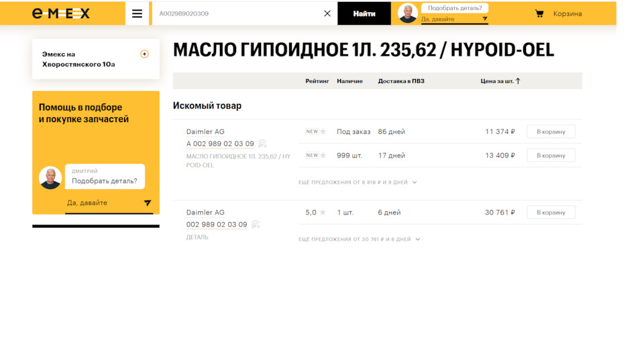
Task: Click first Daimler AG brand name
Action: (x=205, y=132)
